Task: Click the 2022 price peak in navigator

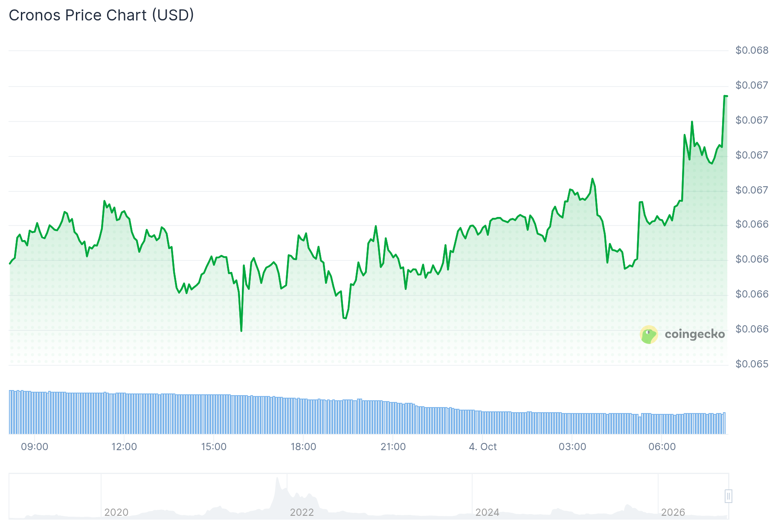Action: pos(278,478)
